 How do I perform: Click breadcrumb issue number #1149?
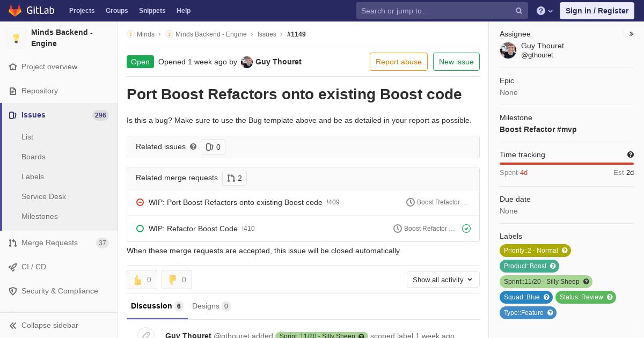click(296, 34)
